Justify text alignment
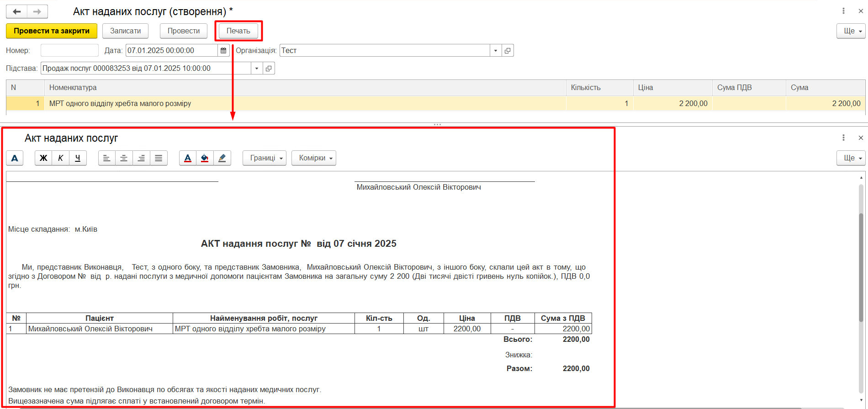The image size is (868, 409). (159, 158)
